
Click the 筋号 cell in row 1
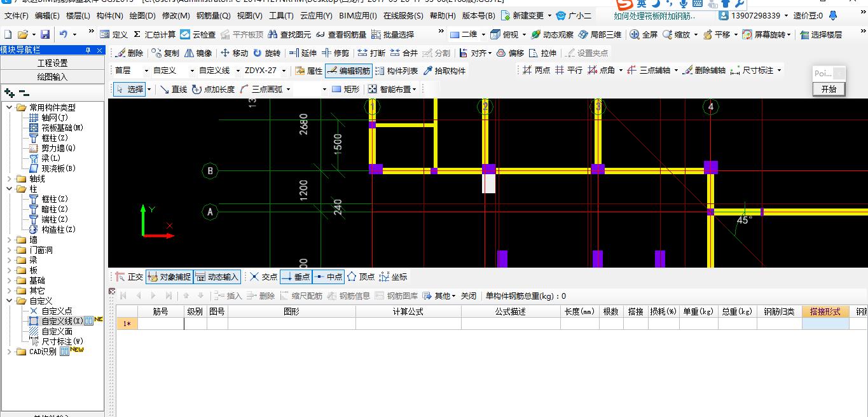[x=161, y=324]
